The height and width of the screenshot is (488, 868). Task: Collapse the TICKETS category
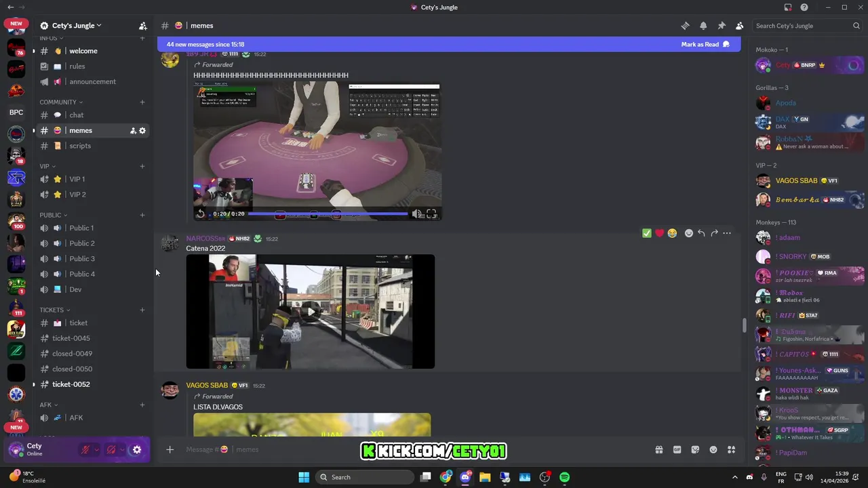54,310
